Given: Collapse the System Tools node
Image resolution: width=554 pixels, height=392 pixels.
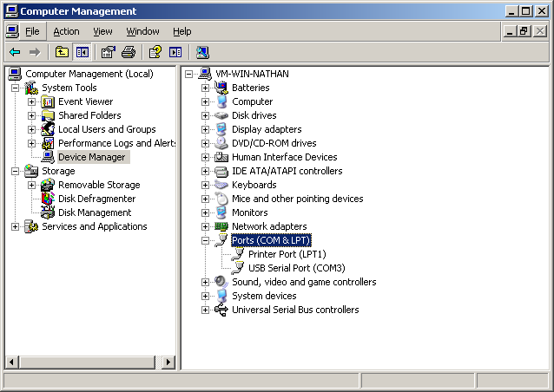Looking at the screenshot, I should click(15, 88).
